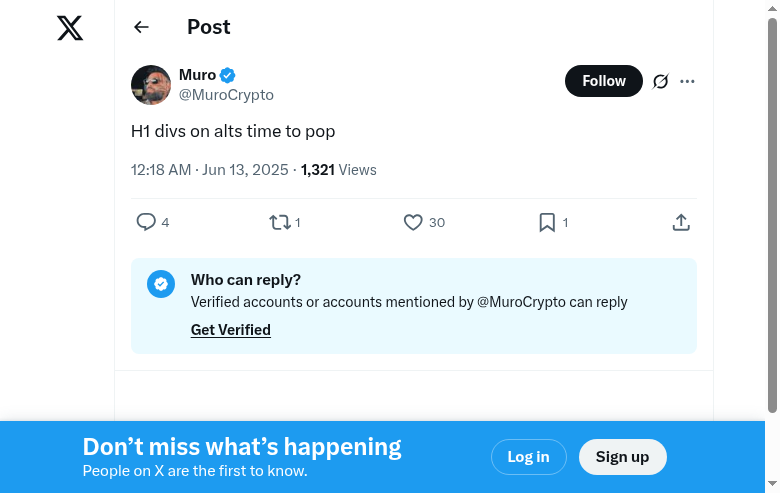
Task: Click the verified checkmark icon in reply notice
Action: 161,284
